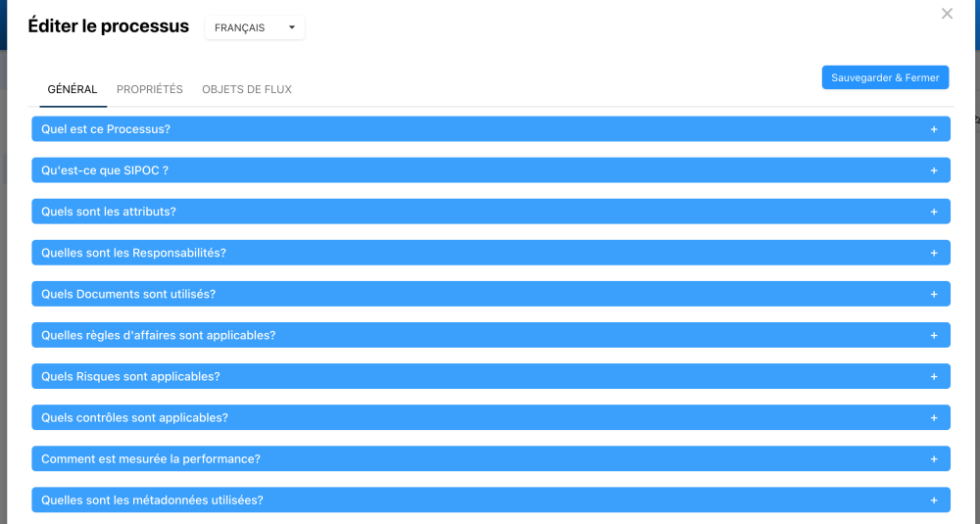Open the FRANÇAIS language dropdown
980x524 pixels.
click(255, 28)
